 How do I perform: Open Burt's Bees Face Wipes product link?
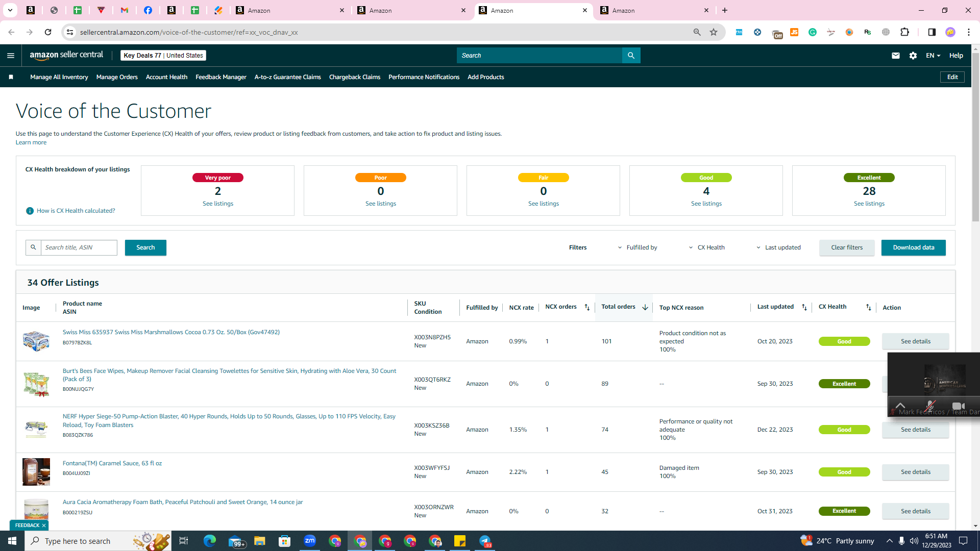(x=229, y=375)
